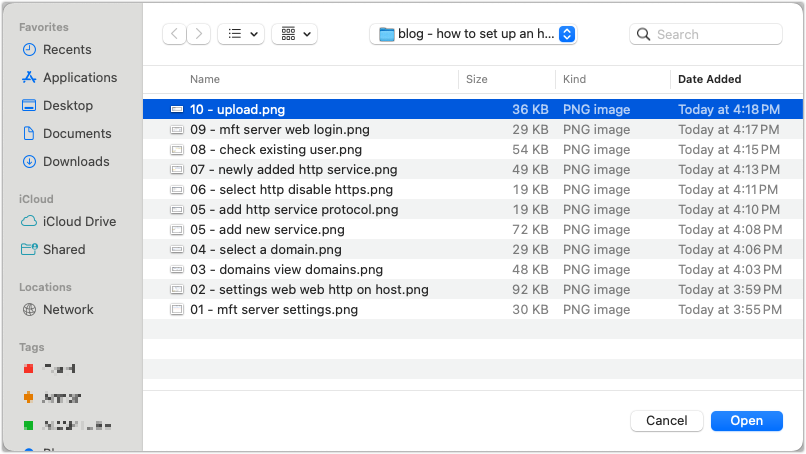Go to Applications in the sidebar

coord(79,77)
